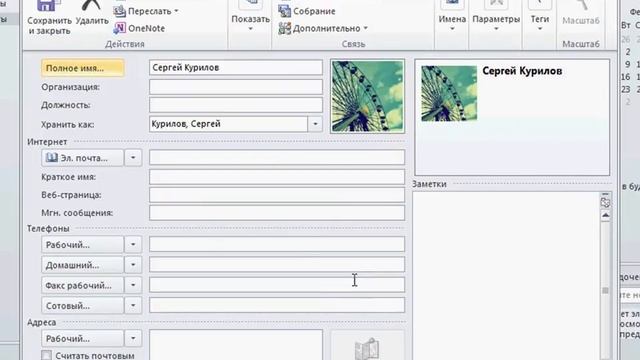
Task: Click the Web page (Веб-страница) field
Action: [x=277, y=195]
